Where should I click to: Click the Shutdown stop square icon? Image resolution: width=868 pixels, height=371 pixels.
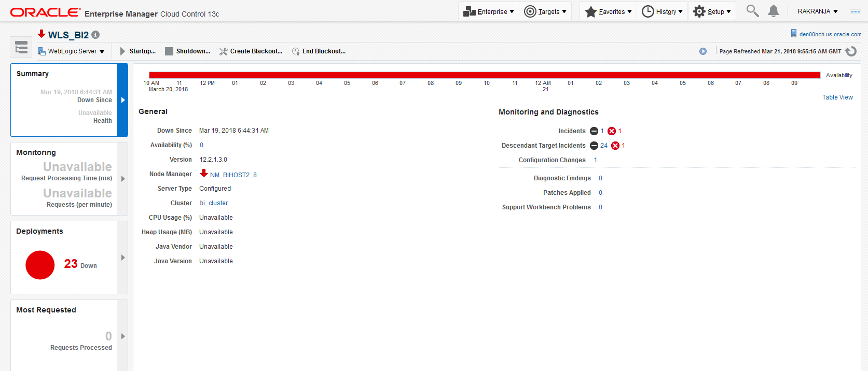point(169,51)
